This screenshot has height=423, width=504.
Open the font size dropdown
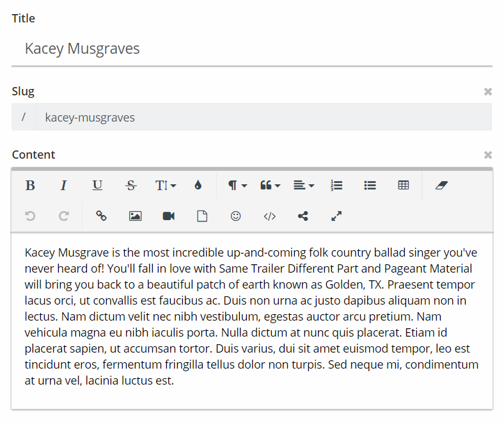(165, 186)
